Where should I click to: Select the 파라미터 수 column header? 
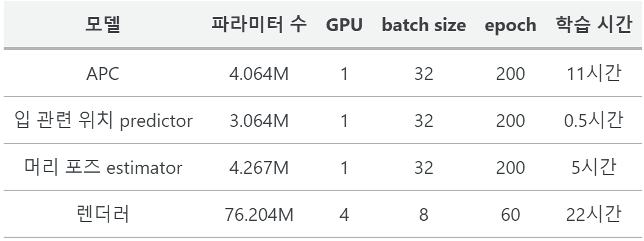coord(259,24)
